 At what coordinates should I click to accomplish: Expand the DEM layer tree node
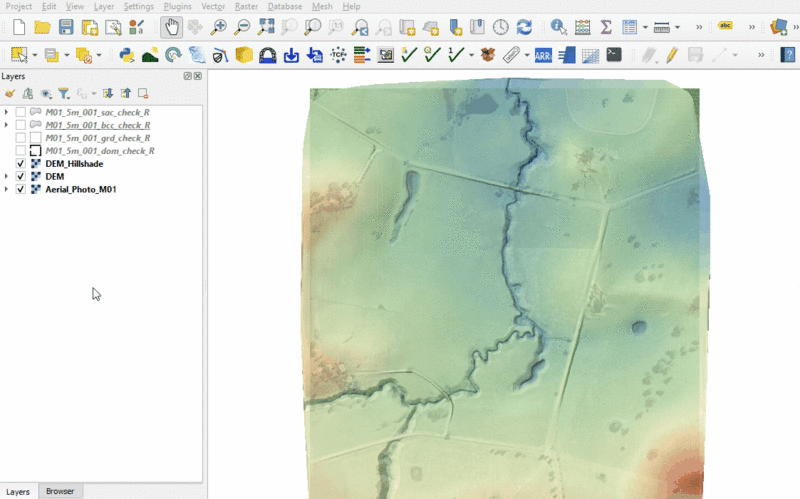(6, 176)
